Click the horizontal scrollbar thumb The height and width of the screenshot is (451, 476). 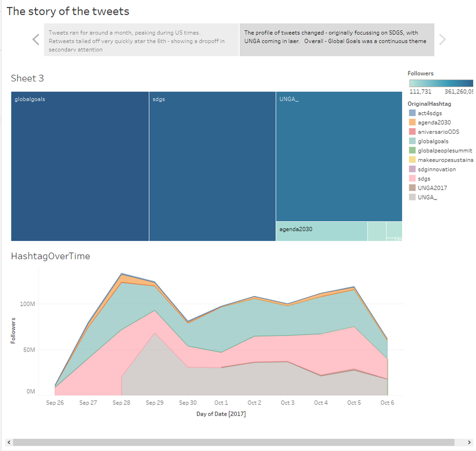tap(233, 442)
